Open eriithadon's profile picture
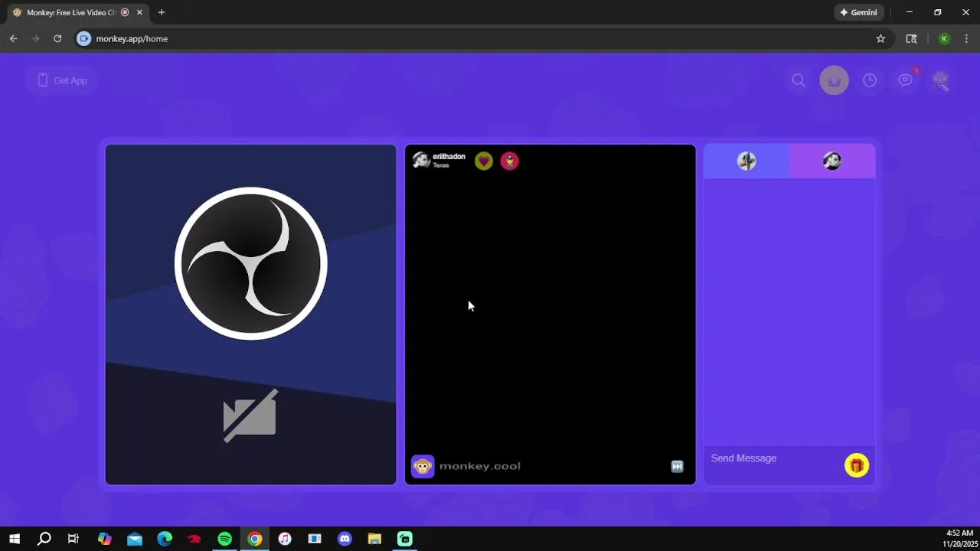The width and height of the screenshot is (980, 551). [421, 160]
